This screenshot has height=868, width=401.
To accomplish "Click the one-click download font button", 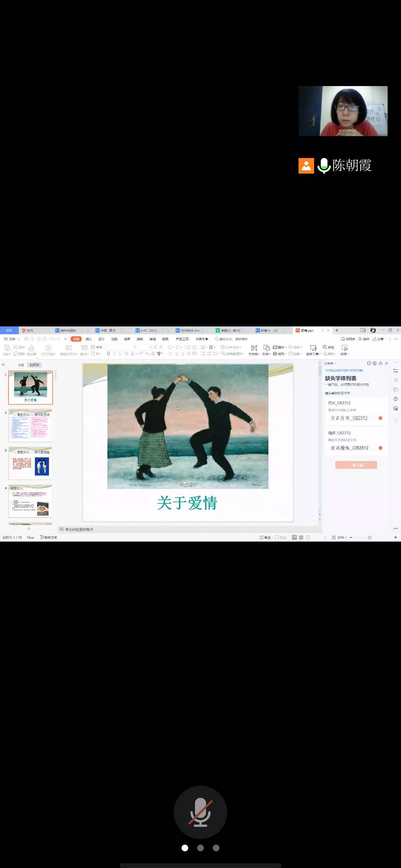I will [356, 465].
